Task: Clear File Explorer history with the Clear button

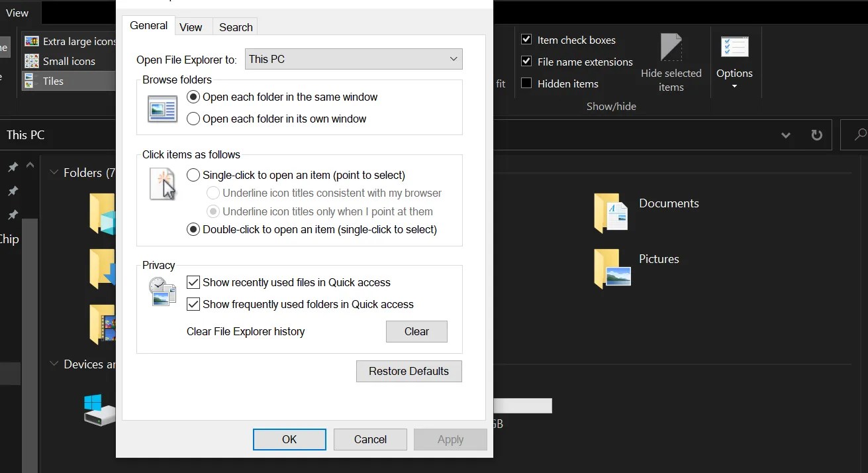Action: pyautogui.click(x=416, y=331)
